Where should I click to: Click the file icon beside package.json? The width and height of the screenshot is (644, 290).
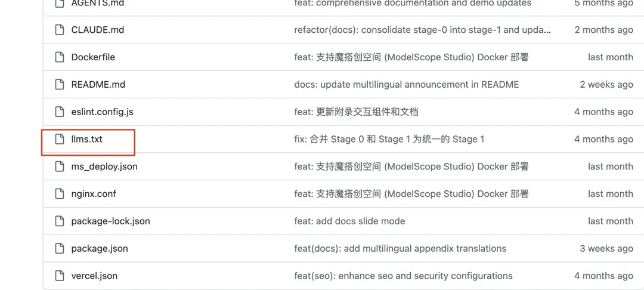point(60,248)
